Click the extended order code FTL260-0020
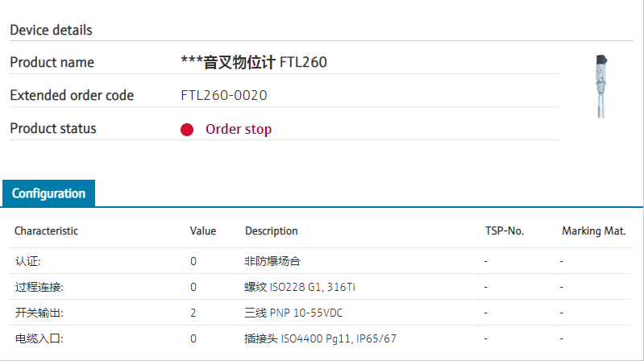644x361 pixels. (224, 96)
